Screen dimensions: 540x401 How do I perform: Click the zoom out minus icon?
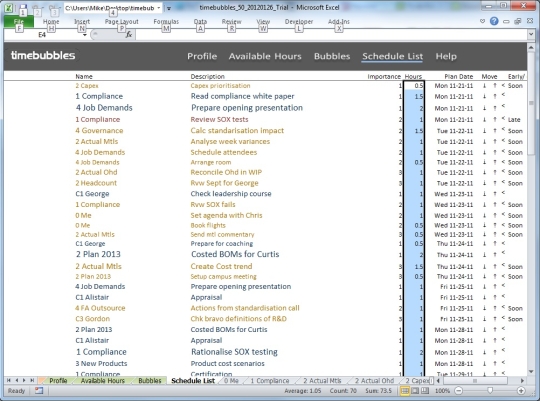(x=458, y=391)
